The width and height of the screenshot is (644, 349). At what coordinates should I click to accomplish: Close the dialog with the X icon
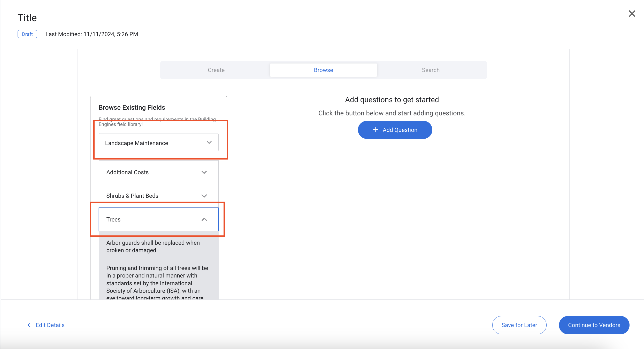(x=632, y=14)
